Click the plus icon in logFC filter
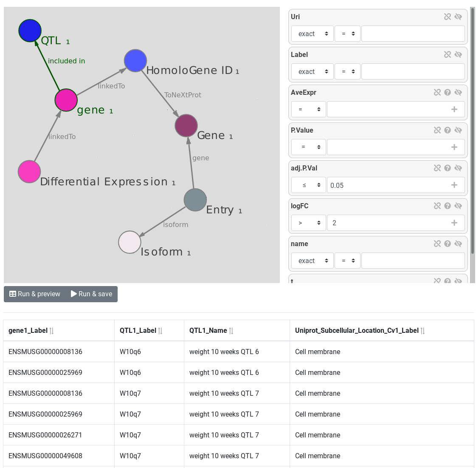Image resolution: width=476 pixels, height=468 pixels. 454,223
